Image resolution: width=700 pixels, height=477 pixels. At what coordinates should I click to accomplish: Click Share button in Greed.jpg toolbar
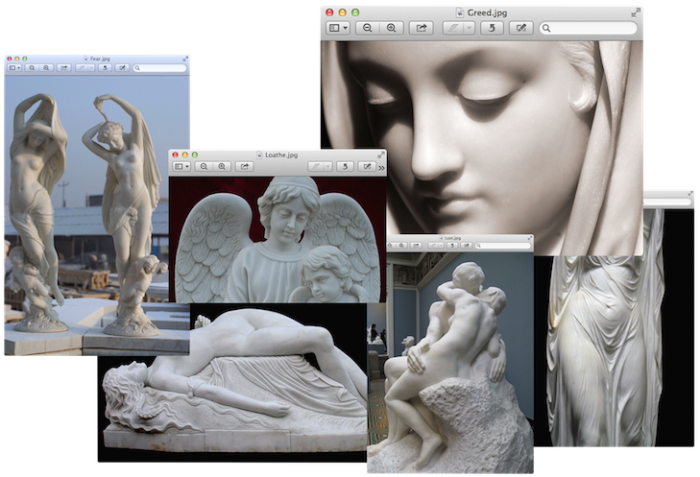(x=421, y=28)
